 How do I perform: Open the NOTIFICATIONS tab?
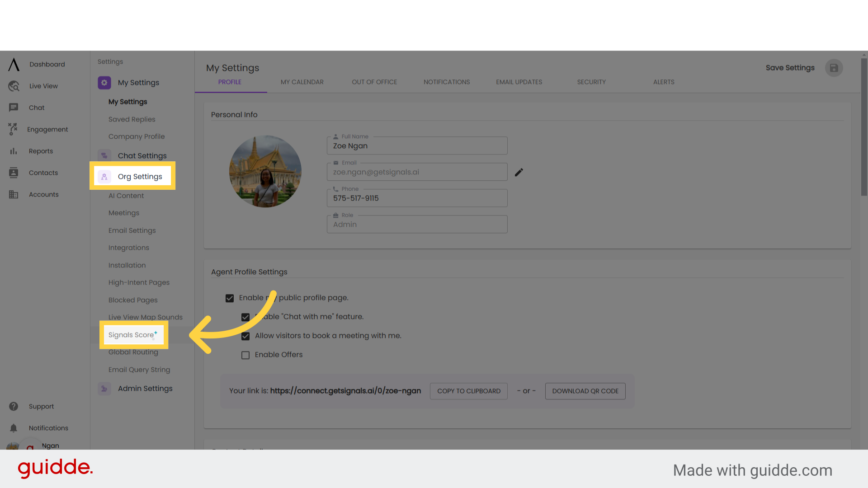coord(447,82)
